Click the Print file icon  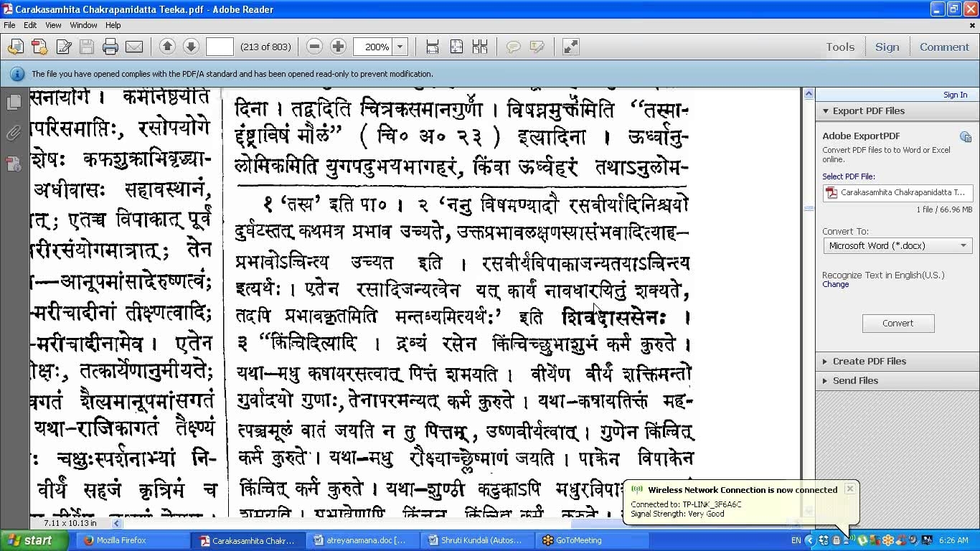[110, 47]
